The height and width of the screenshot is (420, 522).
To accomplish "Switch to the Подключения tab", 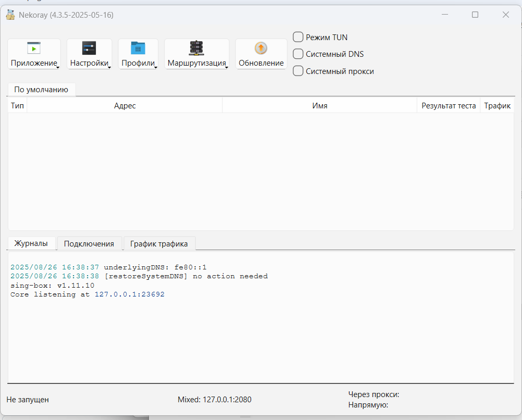I will [89, 244].
